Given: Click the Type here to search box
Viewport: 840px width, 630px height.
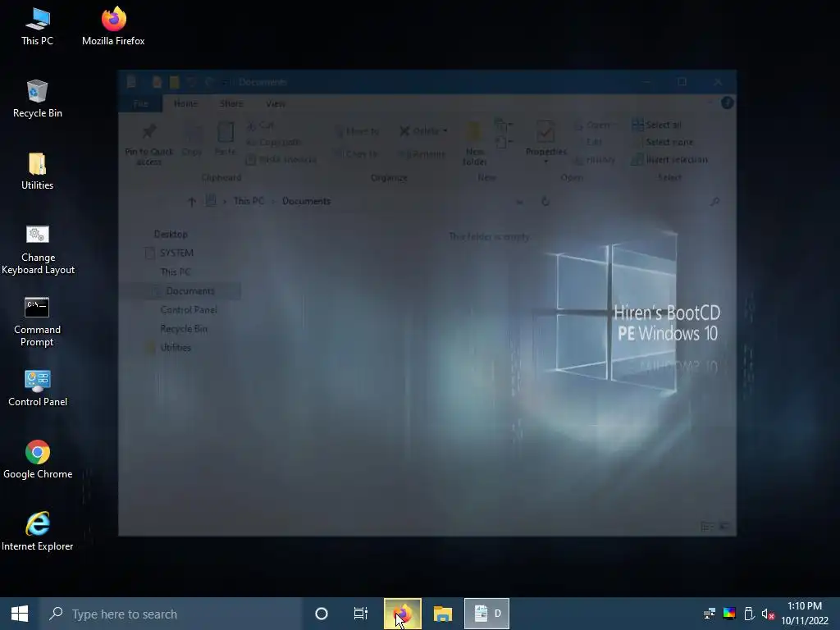Looking at the screenshot, I should tap(171, 614).
